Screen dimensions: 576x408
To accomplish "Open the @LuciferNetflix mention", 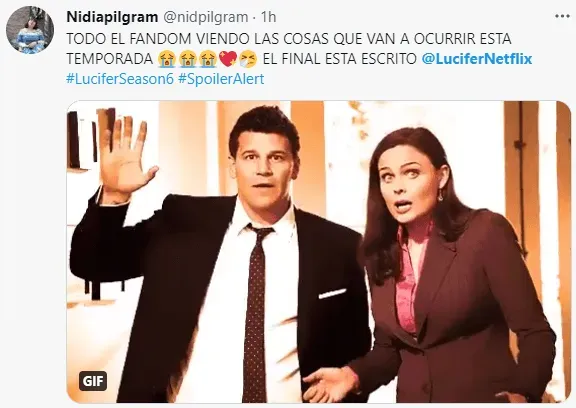I will click(477, 59).
